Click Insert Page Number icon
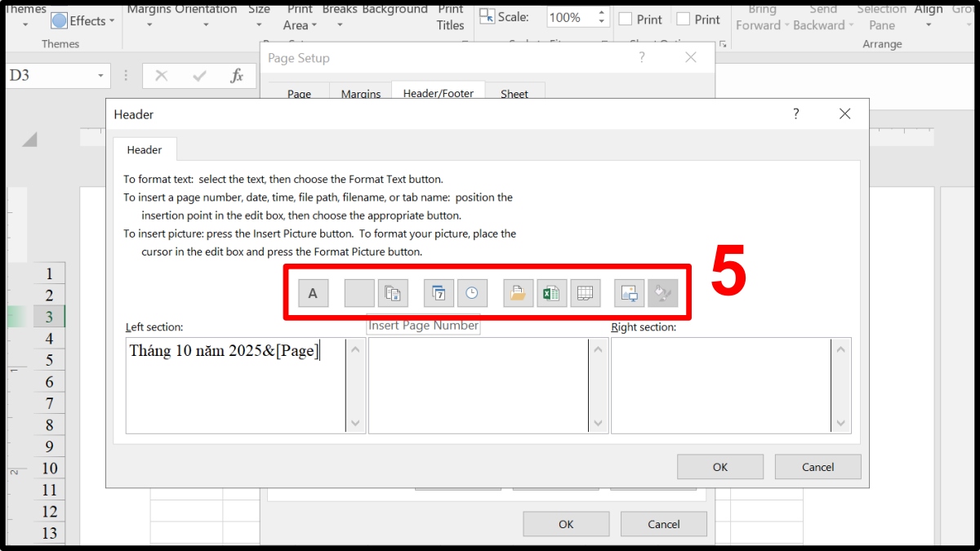This screenshot has width=980, height=551. [x=359, y=292]
